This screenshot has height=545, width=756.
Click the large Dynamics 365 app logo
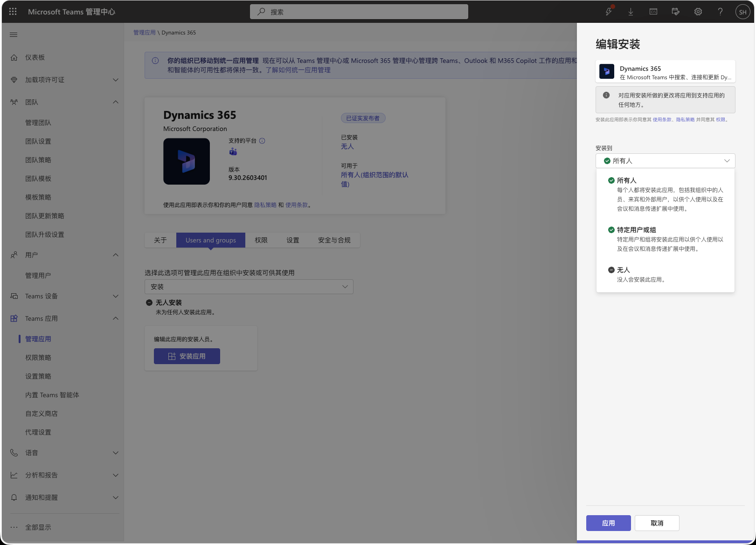(187, 161)
